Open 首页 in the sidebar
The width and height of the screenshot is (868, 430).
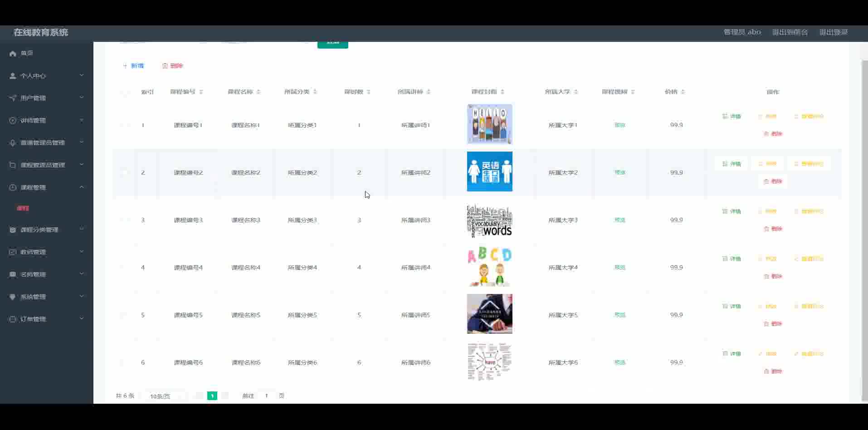coord(47,54)
